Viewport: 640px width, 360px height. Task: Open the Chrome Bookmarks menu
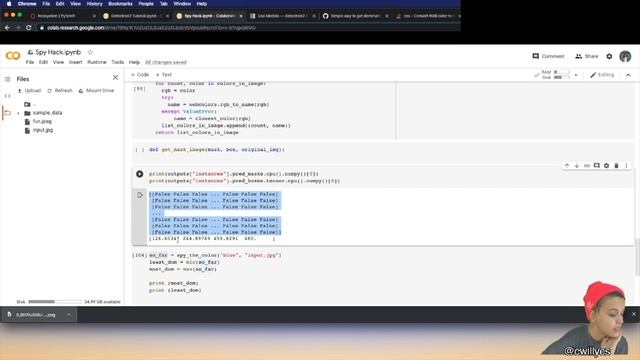pos(120,4)
